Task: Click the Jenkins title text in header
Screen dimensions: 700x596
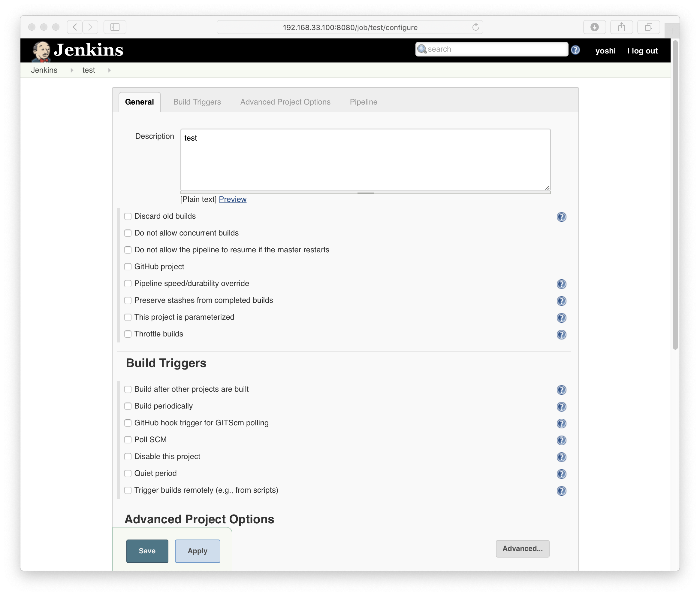Action: 89,50
